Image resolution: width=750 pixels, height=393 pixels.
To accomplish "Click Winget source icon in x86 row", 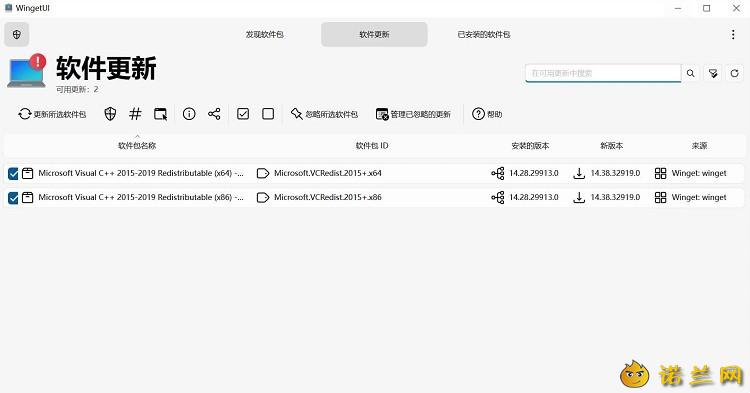I will pyautogui.click(x=660, y=197).
